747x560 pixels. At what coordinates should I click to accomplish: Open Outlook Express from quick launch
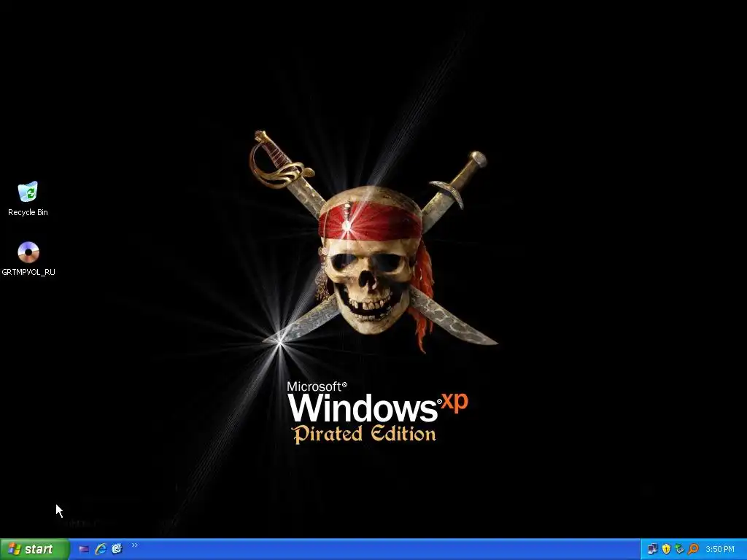(117, 549)
